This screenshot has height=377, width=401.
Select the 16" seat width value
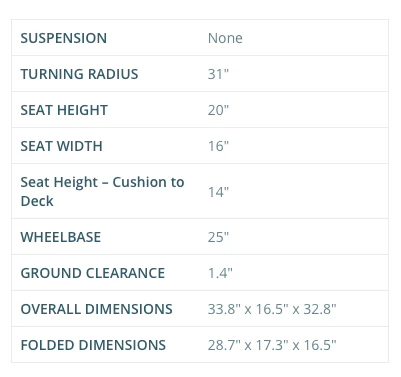pos(218,146)
